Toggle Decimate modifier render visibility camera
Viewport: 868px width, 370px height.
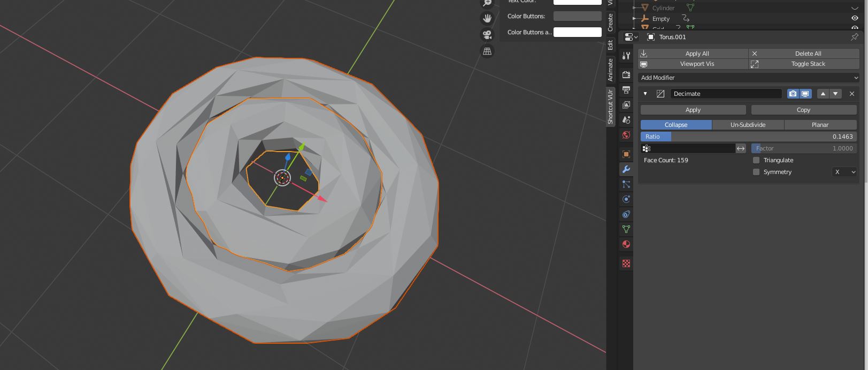[793, 94]
